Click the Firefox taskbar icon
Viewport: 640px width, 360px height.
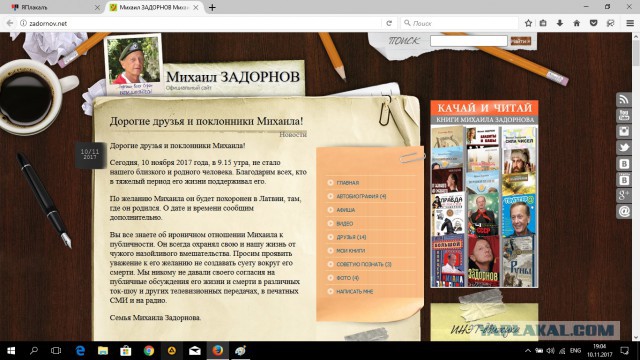tap(218, 351)
